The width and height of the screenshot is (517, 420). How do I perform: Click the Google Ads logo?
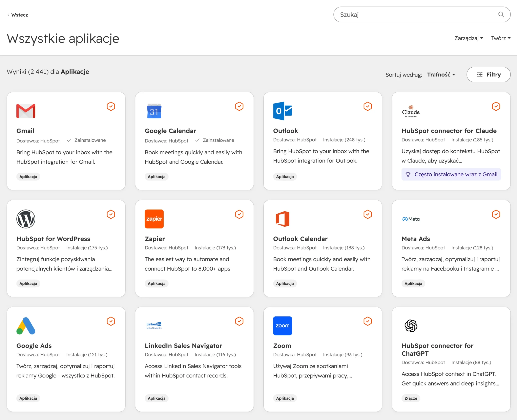pyautogui.click(x=26, y=326)
